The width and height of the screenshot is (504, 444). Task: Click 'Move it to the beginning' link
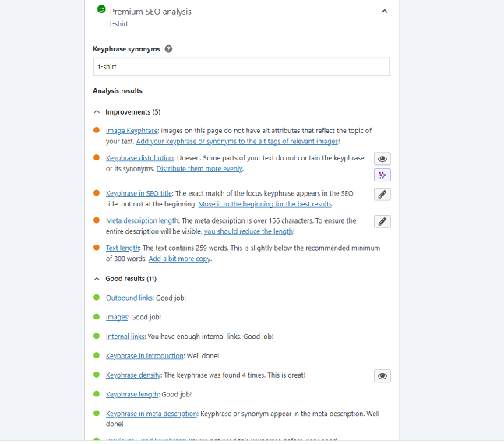(x=265, y=204)
